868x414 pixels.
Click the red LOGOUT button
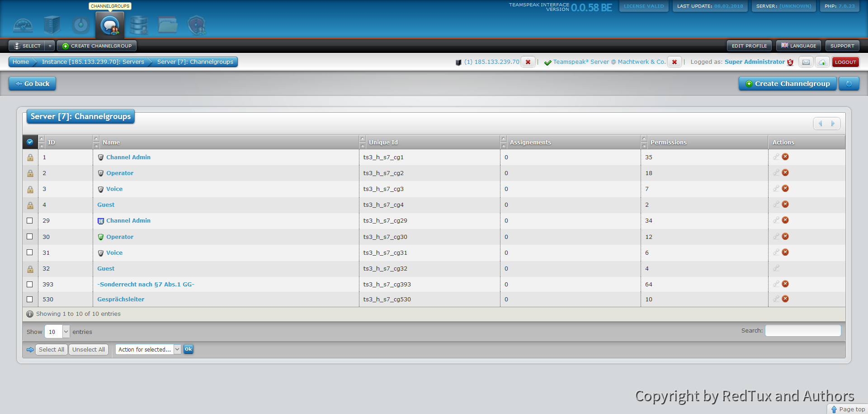[x=845, y=62]
